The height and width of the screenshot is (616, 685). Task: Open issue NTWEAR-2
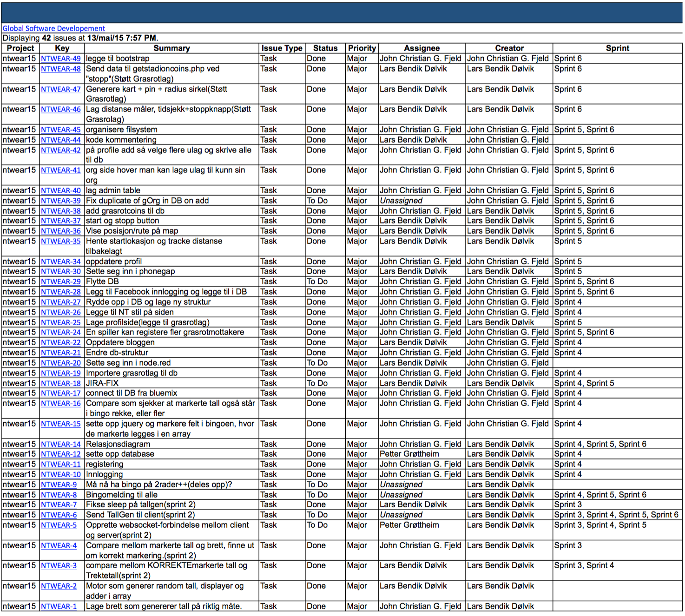click(59, 586)
